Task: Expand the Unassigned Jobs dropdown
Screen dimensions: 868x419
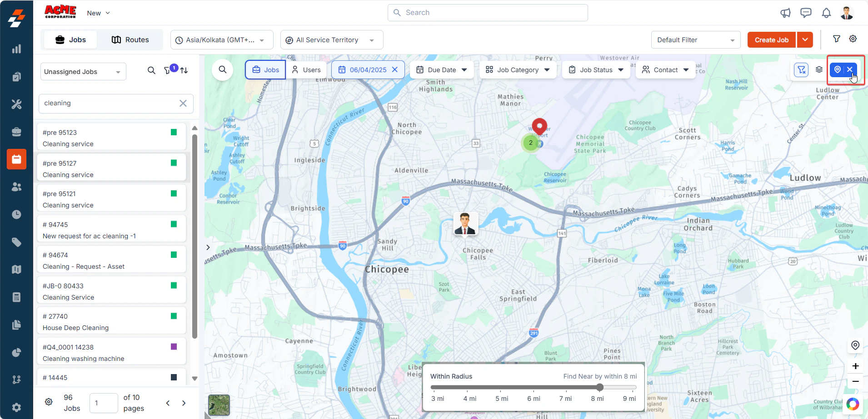Action: (83, 72)
